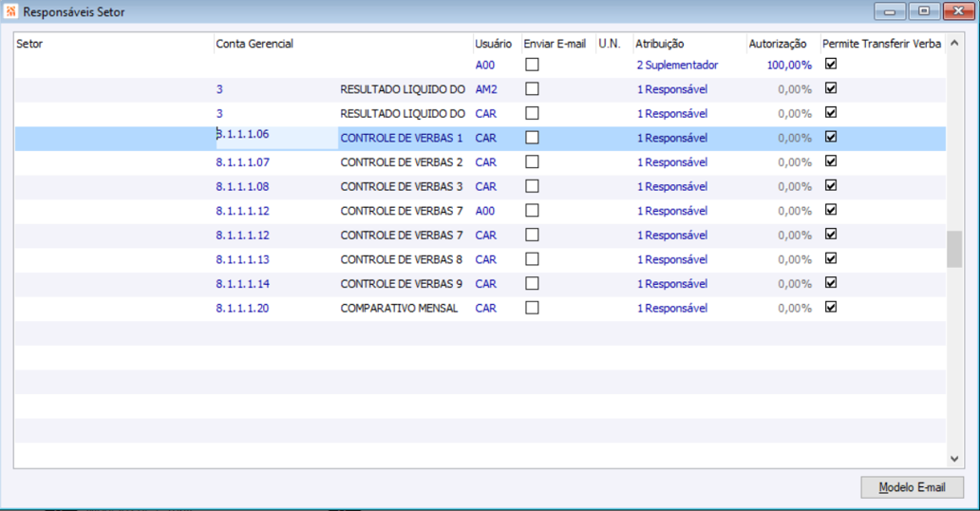Enable Enviar E-mail for the 2 Suplementador row

532,65
